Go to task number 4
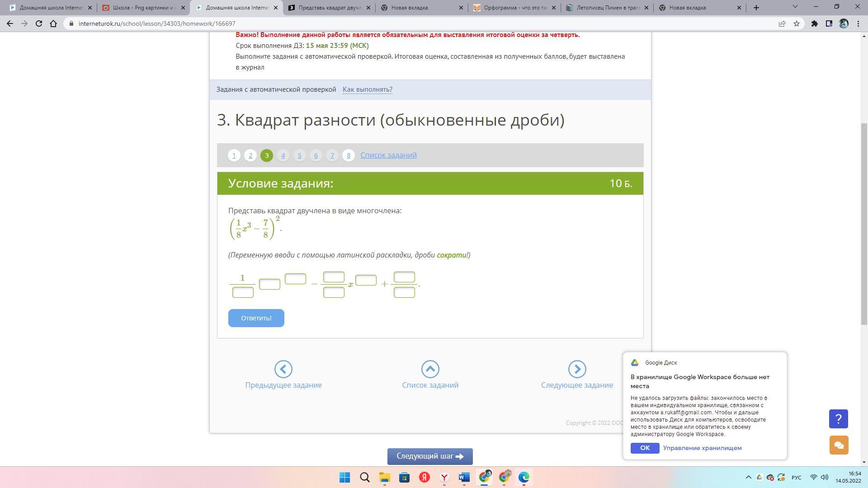Viewport: 868px width, 488px height. (283, 155)
